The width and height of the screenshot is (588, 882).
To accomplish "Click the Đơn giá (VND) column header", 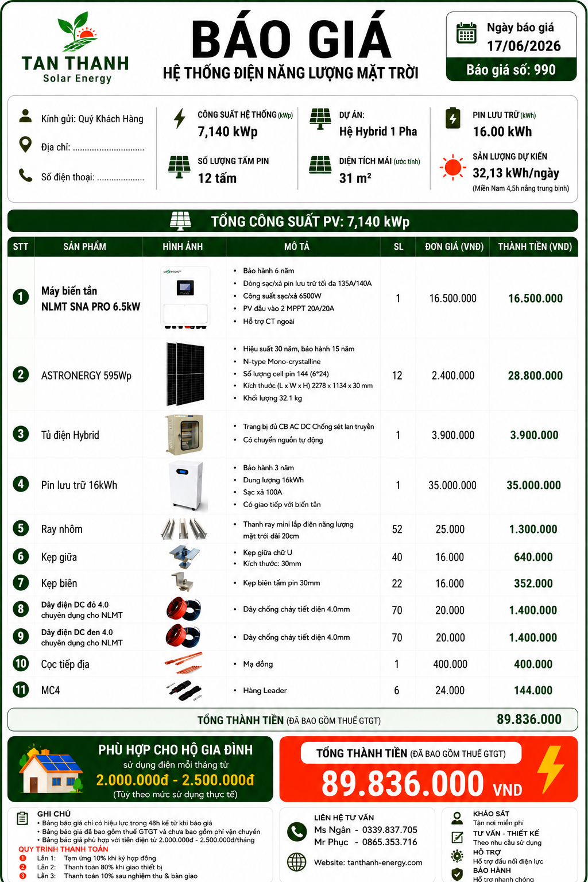I will tap(454, 246).
